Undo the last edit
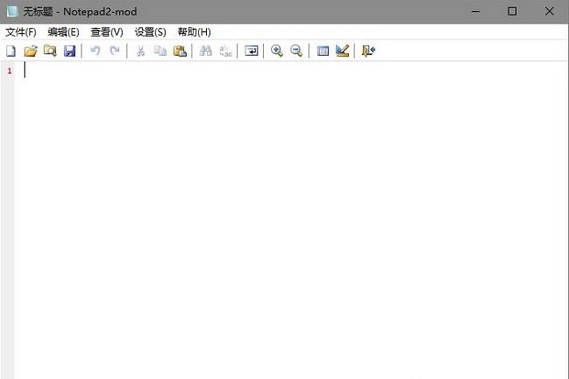 click(x=95, y=51)
